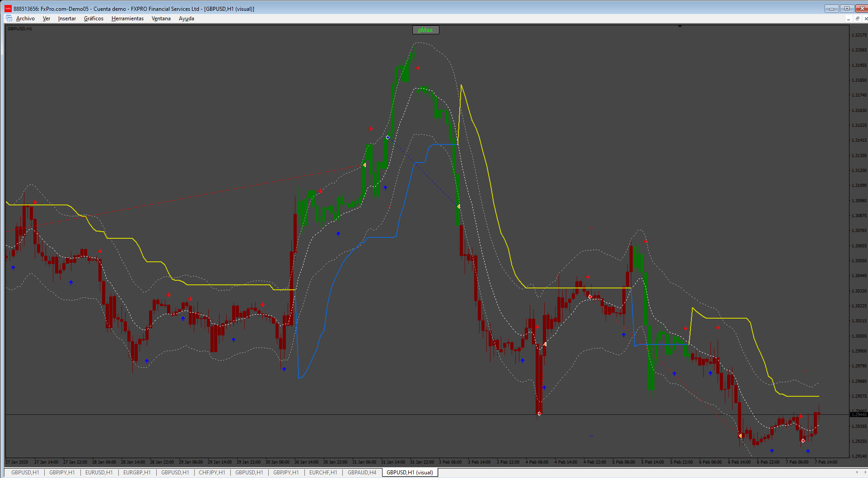Select the blue diamond trade marker on green candles
Viewport: 868px width, 478px height.
[x=387, y=137]
